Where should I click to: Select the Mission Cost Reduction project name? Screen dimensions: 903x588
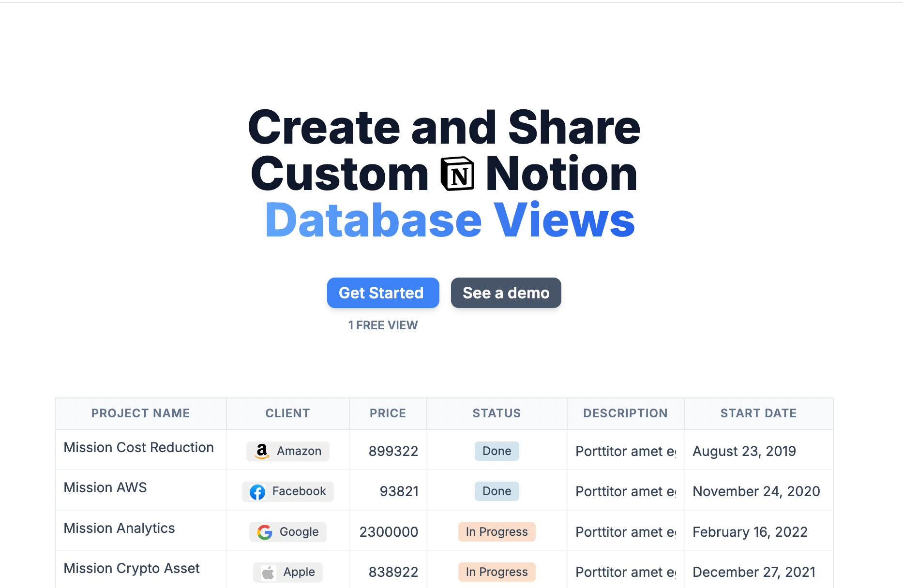(138, 447)
